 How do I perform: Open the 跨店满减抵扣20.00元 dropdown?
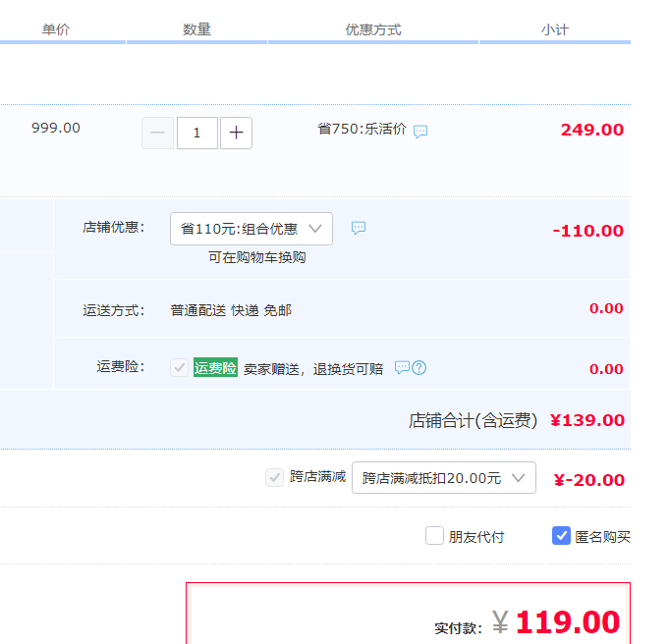[443, 478]
